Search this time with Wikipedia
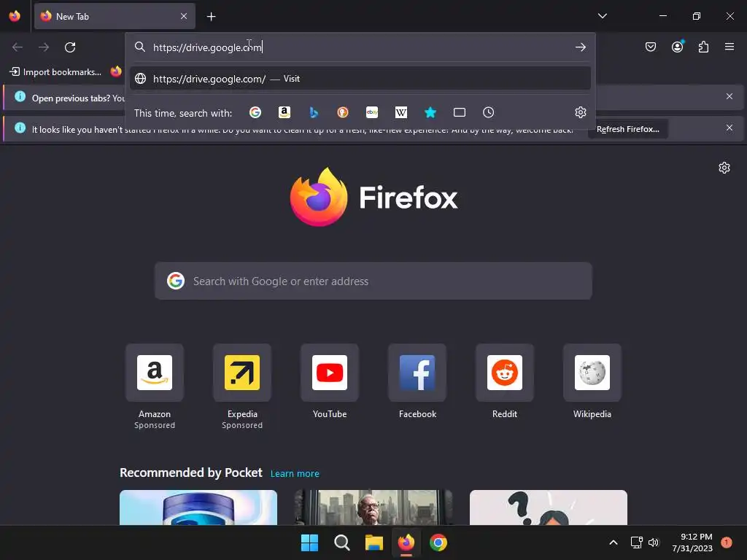Image resolution: width=747 pixels, height=560 pixels. click(x=401, y=112)
